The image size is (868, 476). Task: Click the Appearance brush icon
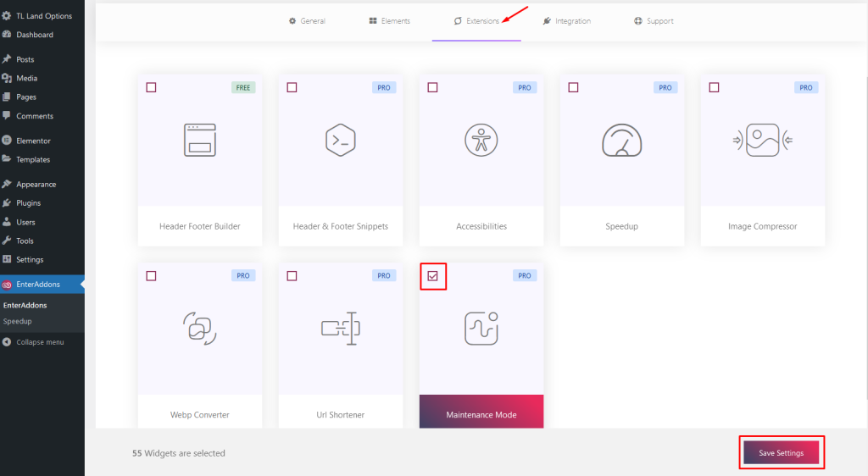click(7, 184)
